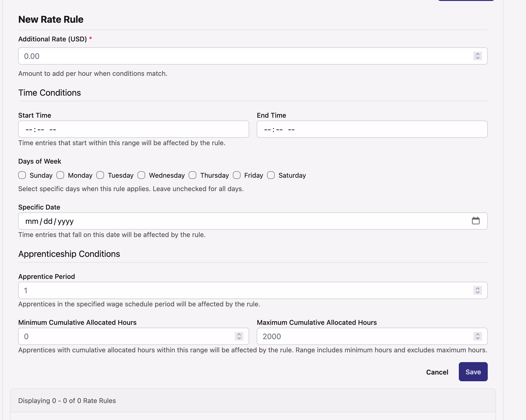Check the Friday checkbox
Image resolution: width=526 pixels, height=420 pixels.
pos(237,175)
